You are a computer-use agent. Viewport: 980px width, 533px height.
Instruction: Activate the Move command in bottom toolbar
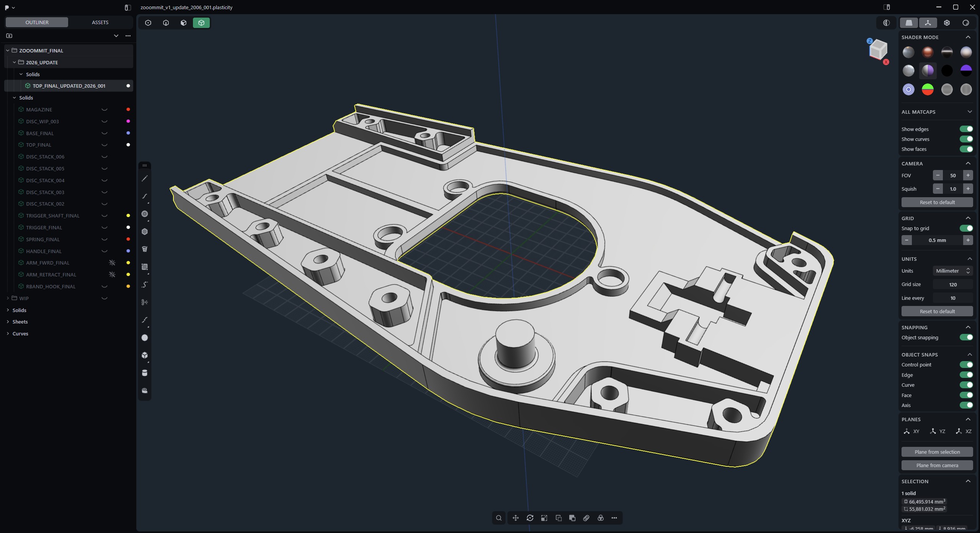[x=516, y=518]
